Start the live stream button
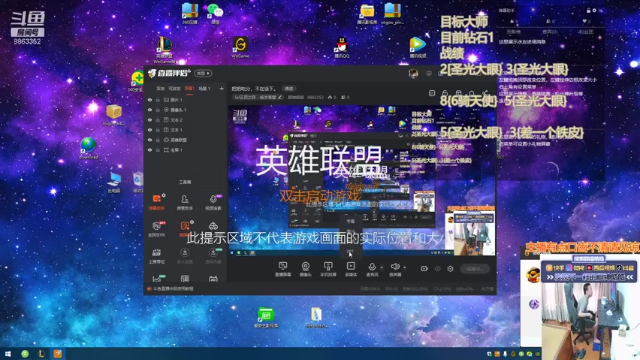640x360 pixels. [x=475, y=269]
